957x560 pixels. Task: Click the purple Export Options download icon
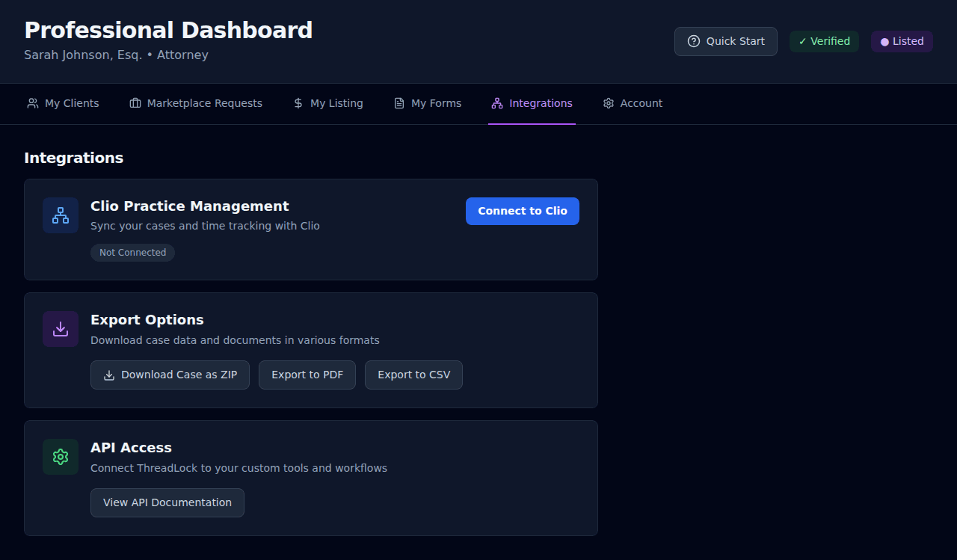61,329
